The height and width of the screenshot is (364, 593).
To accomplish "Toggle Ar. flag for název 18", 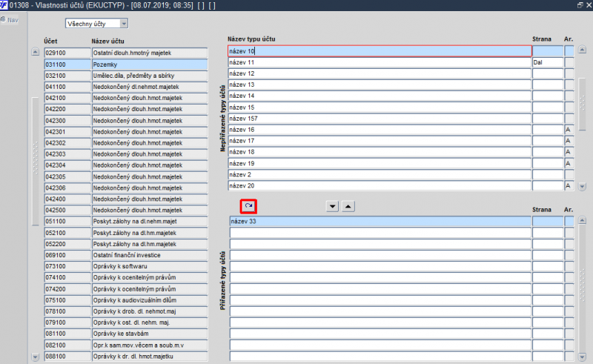I will (569, 152).
